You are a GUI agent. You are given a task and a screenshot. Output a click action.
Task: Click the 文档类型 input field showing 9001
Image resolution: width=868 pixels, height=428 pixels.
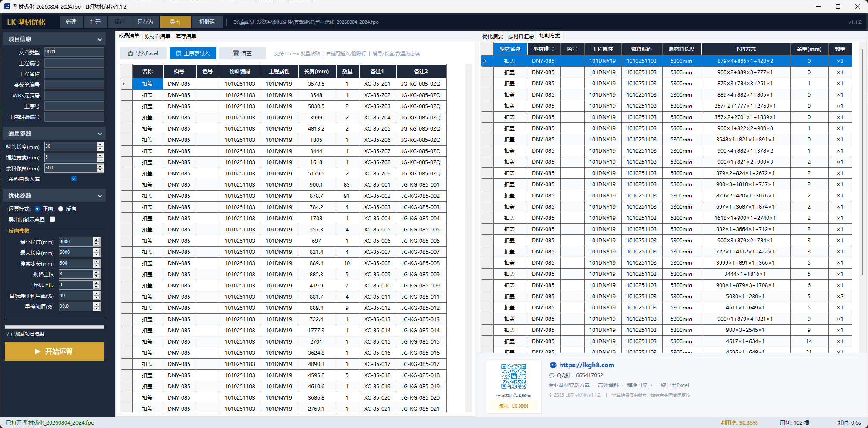pyautogui.click(x=74, y=52)
